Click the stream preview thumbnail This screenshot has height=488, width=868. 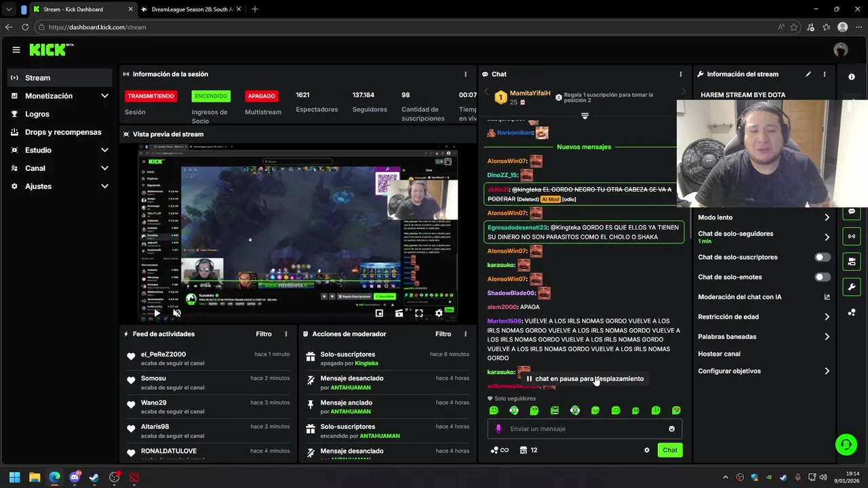tap(298, 234)
